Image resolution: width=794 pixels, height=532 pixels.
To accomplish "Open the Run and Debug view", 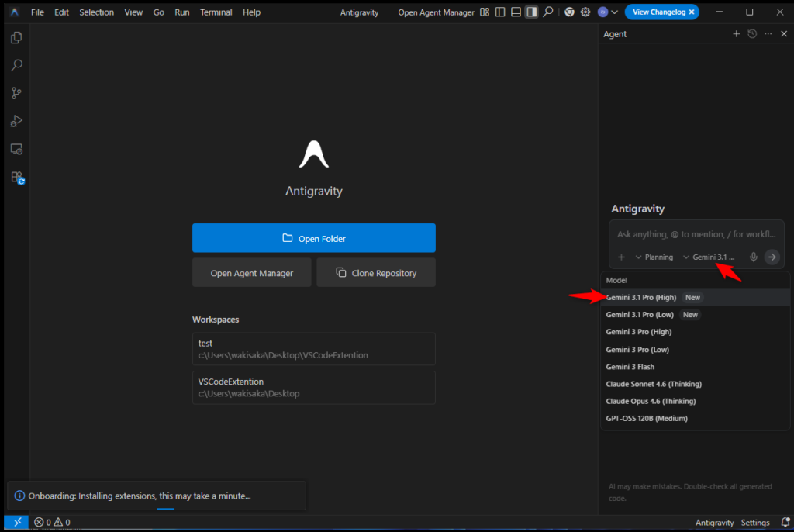I will pos(16,121).
